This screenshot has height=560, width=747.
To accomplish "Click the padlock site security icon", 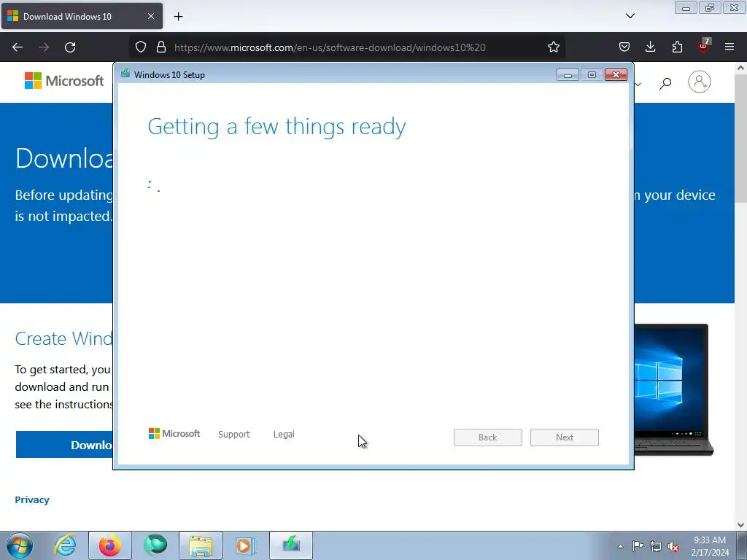I will tap(161, 47).
